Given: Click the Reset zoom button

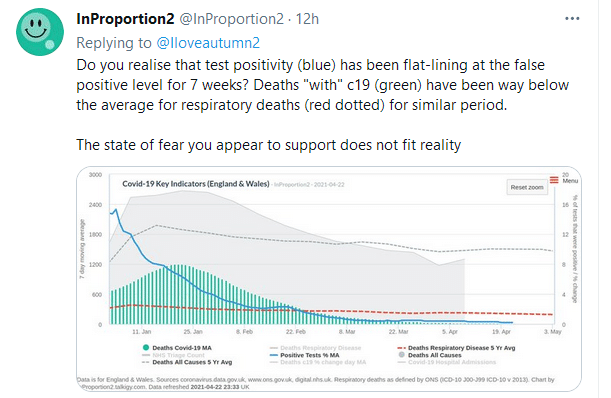Looking at the screenshot, I should [527, 188].
